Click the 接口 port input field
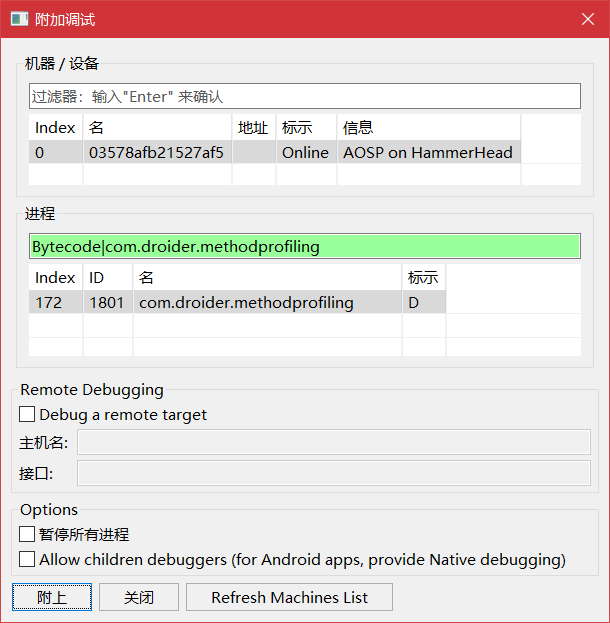The height and width of the screenshot is (623, 610). 334,473
